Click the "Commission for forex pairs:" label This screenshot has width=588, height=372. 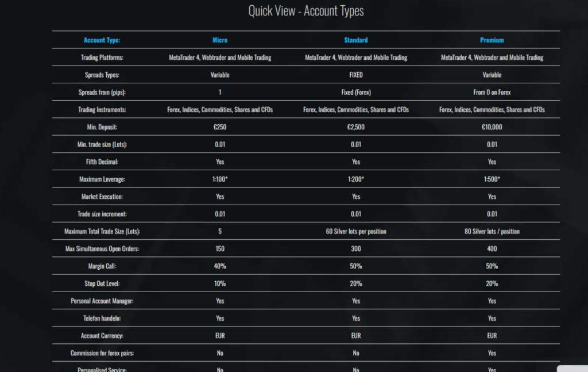(x=102, y=353)
